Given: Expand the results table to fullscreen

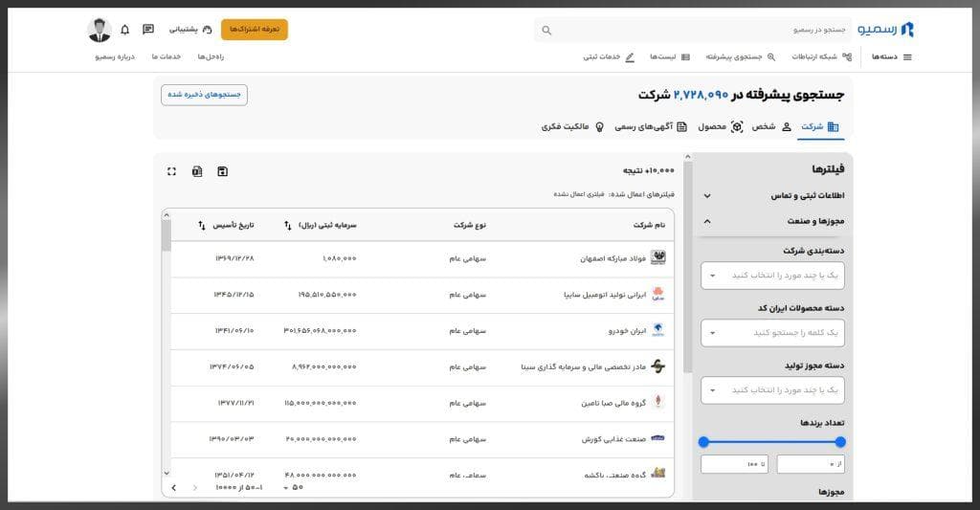Looking at the screenshot, I should 172,171.
